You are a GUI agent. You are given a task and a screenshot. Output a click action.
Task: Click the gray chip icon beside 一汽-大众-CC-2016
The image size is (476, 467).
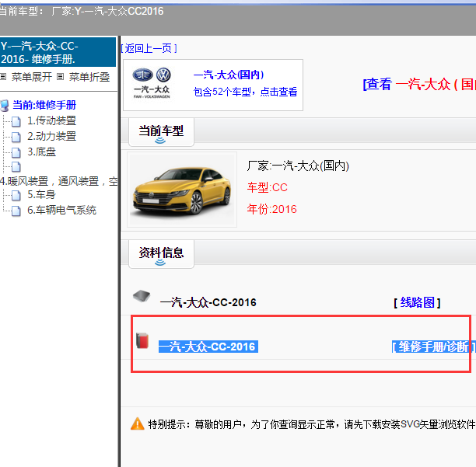142,296
